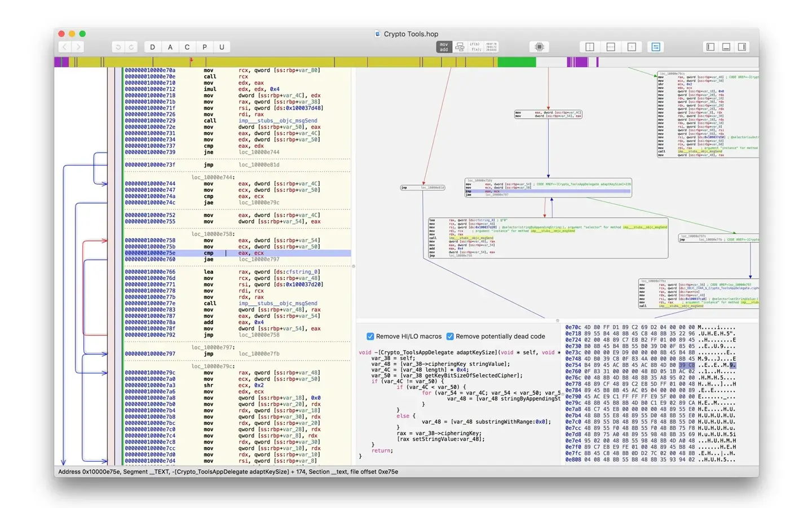812x508 pixels.
Task: Toggle the left sidebar panel
Action: pos(710,47)
